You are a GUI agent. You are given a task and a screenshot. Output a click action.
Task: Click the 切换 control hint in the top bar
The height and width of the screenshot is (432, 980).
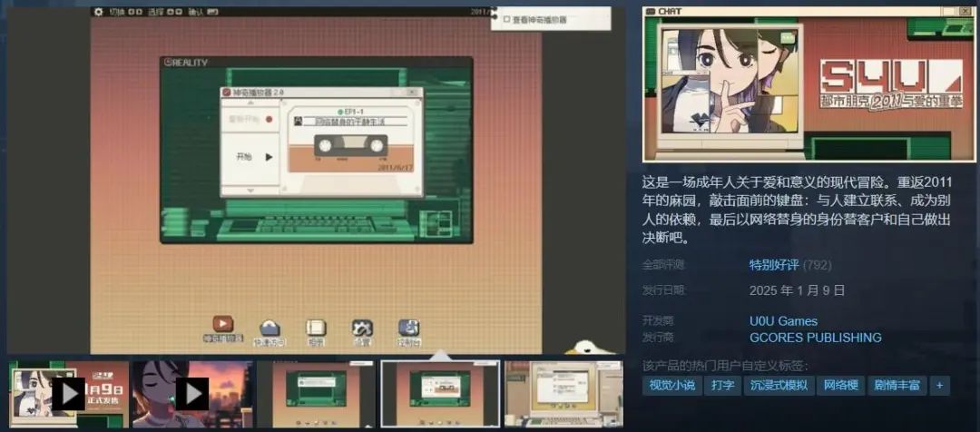click(125, 11)
